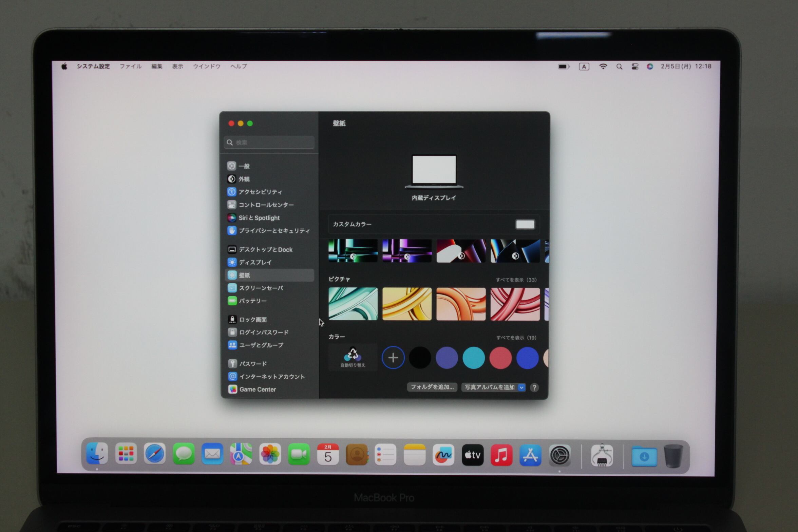The image size is (798, 532).
Task: Open ディスプレイ settings in sidebar
Action: click(255, 262)
